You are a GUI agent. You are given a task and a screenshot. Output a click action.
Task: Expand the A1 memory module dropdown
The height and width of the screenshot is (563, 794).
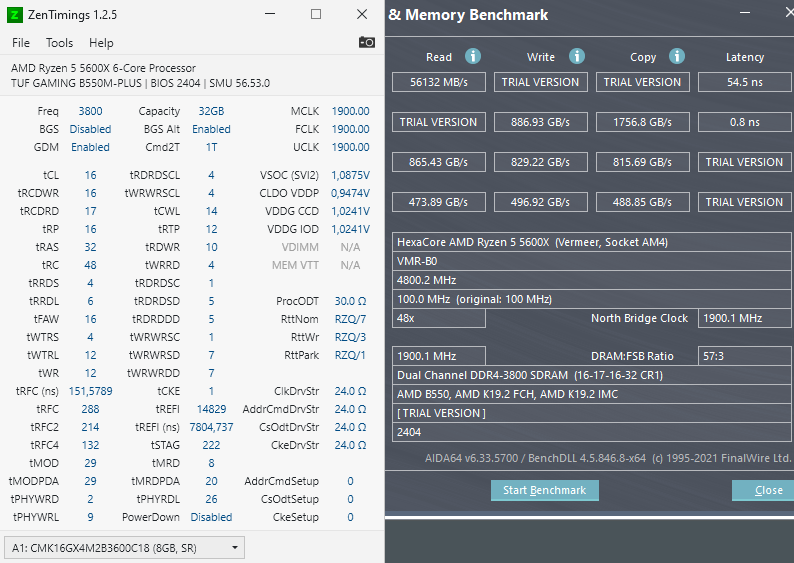coord(125,548)
